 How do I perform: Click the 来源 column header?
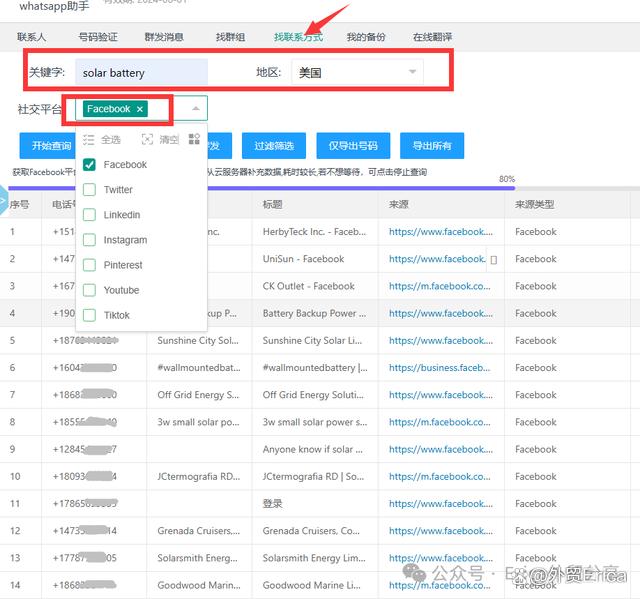point(399,204)
